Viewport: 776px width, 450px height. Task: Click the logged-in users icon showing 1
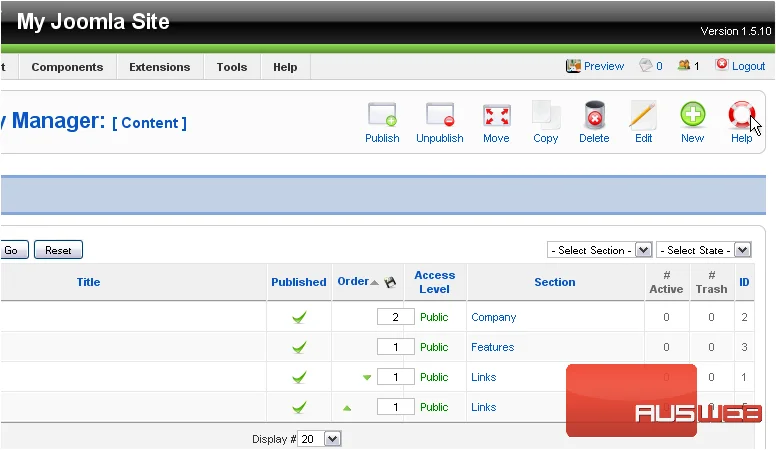pos(684,65)
